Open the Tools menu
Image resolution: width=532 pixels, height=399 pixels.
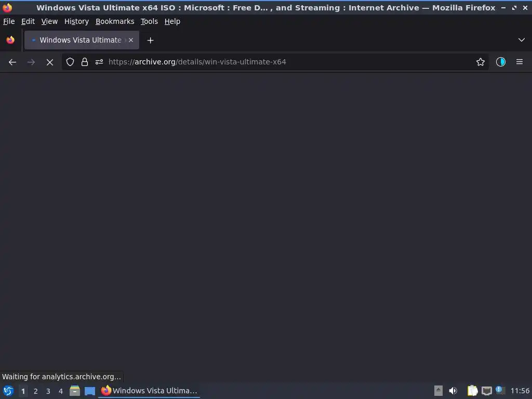click(x=149, y=21)
